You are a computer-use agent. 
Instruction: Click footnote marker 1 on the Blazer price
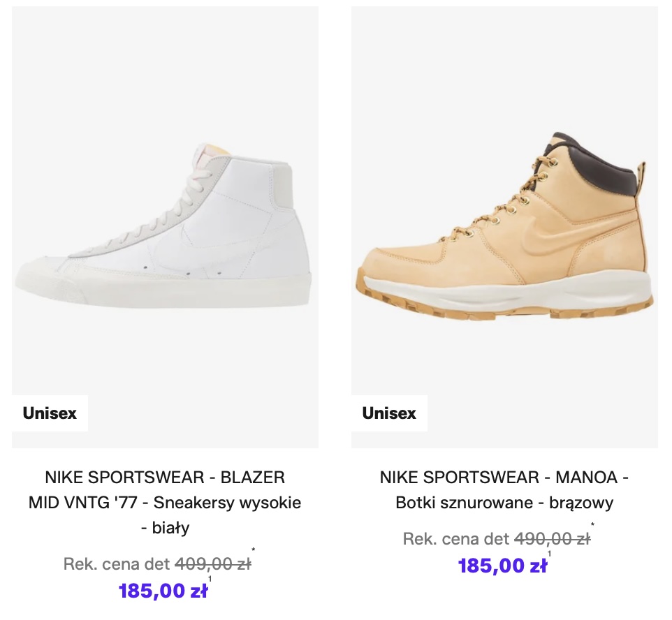point(210,579)
